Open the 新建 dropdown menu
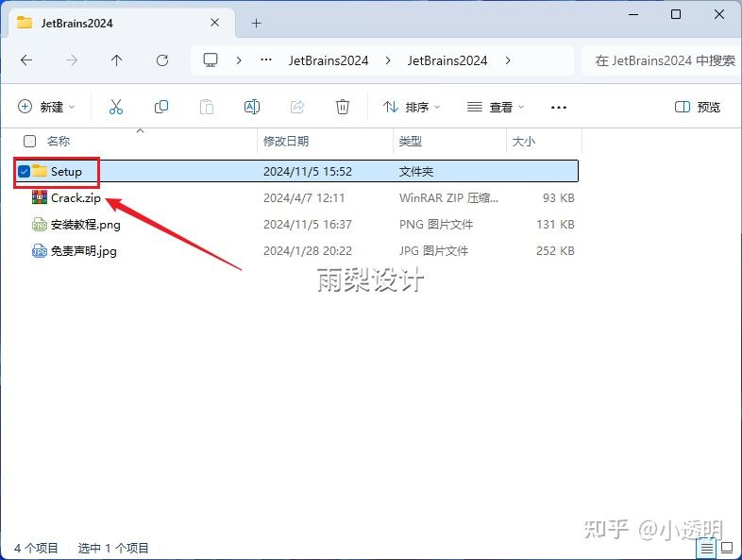Screen dimensions: 742x560 click(x=46, y=107)
